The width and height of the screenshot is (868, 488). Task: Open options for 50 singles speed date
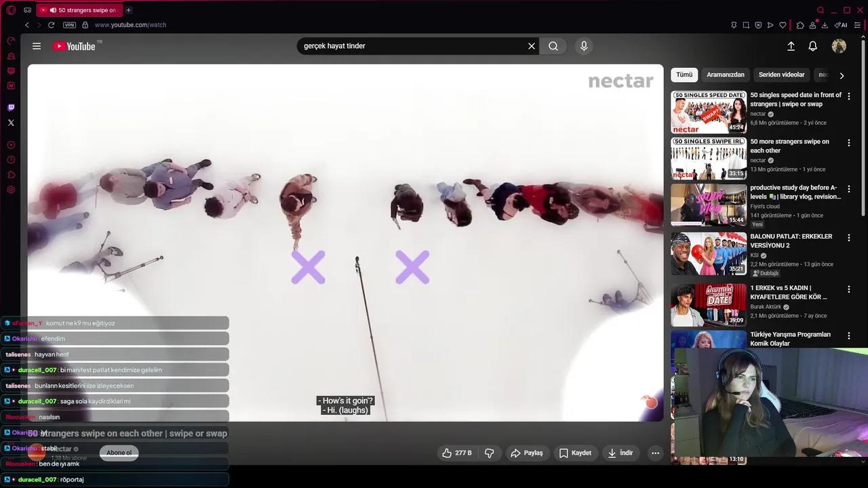coord(848,96)
